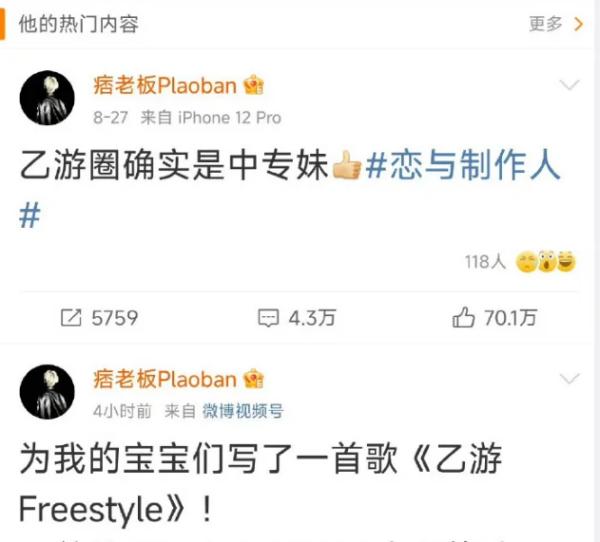
Task: Open second post's profile avatar
Action: [47, 392]
